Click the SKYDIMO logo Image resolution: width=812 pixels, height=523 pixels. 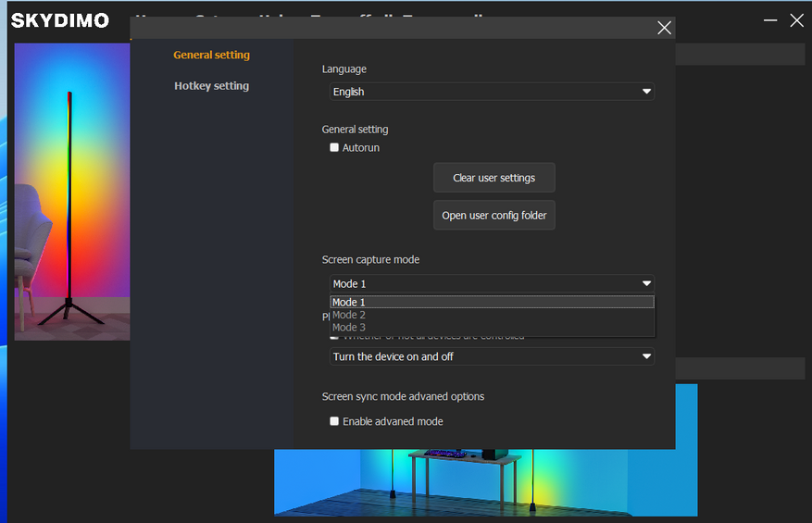60,20
